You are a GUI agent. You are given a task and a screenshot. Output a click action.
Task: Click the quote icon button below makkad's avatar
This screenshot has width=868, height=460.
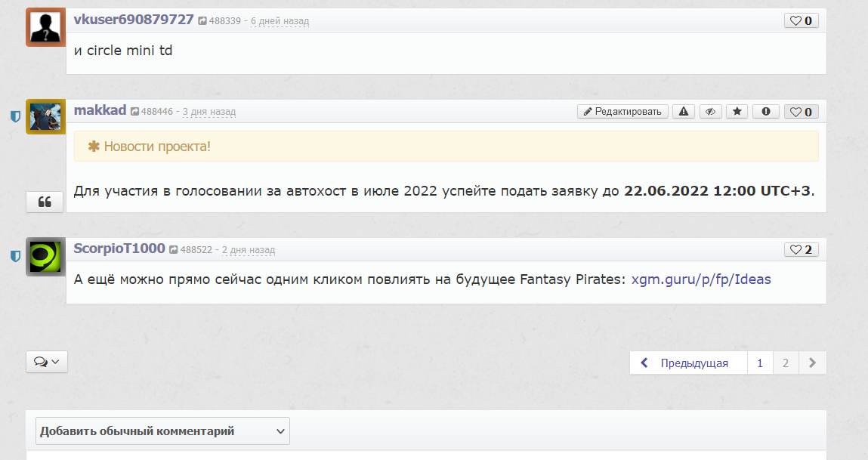(x=45, y=202)
